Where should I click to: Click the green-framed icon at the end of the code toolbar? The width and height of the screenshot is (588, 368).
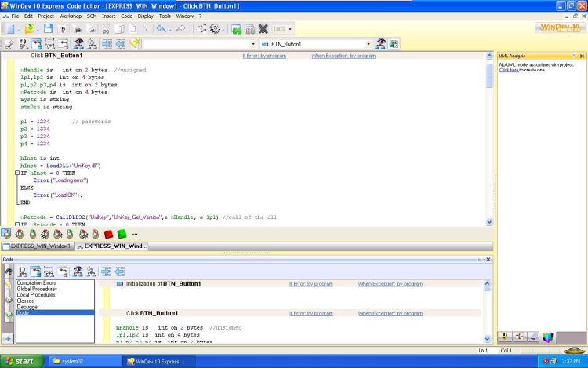(x=394, y=44)
